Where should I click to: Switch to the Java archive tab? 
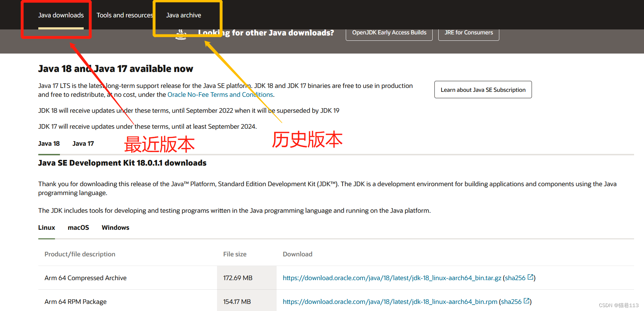(183, 15)
